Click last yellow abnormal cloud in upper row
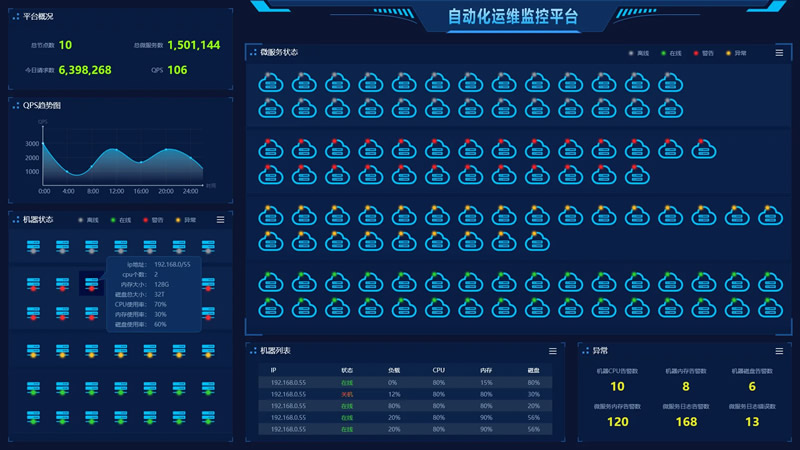 770,215
